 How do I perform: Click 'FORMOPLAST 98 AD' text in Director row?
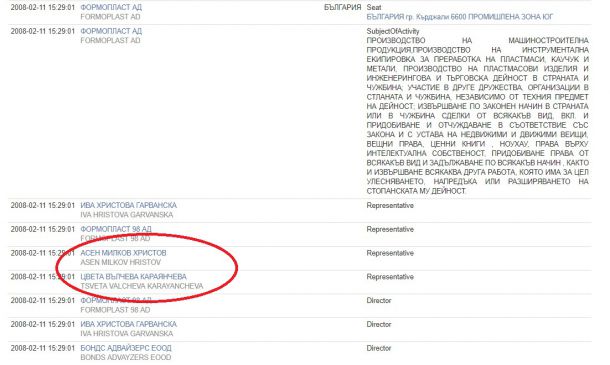pos(115,310)
